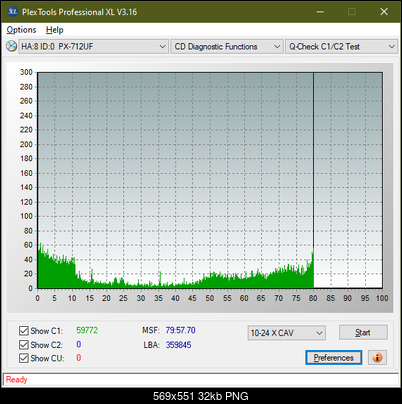
Task: Click the Preferences button
Action: coord(334,358)
